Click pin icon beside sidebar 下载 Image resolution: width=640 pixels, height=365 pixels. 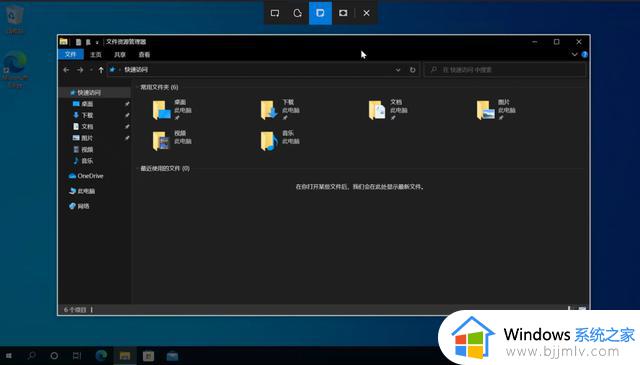pyautogui.click(x=127, y=116)
